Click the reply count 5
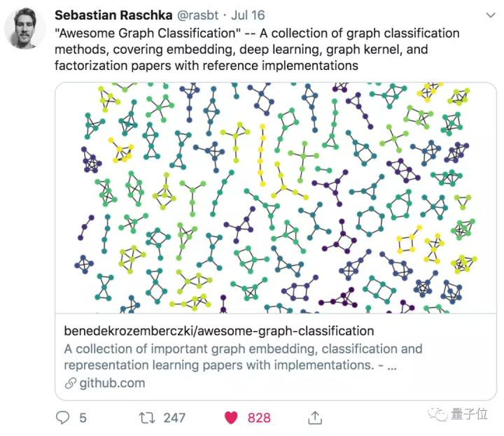This screenshot has width=504, height=436. (83, 418)
